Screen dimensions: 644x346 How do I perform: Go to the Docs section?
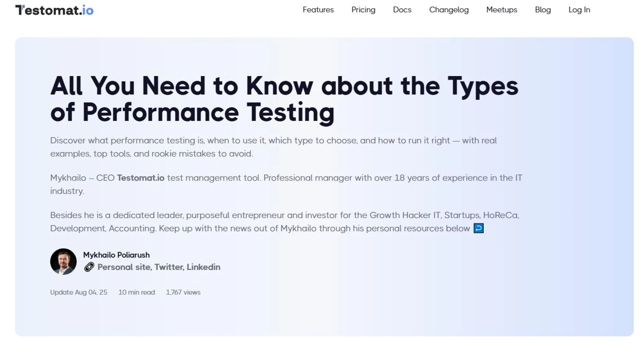(x=402, y=10)
